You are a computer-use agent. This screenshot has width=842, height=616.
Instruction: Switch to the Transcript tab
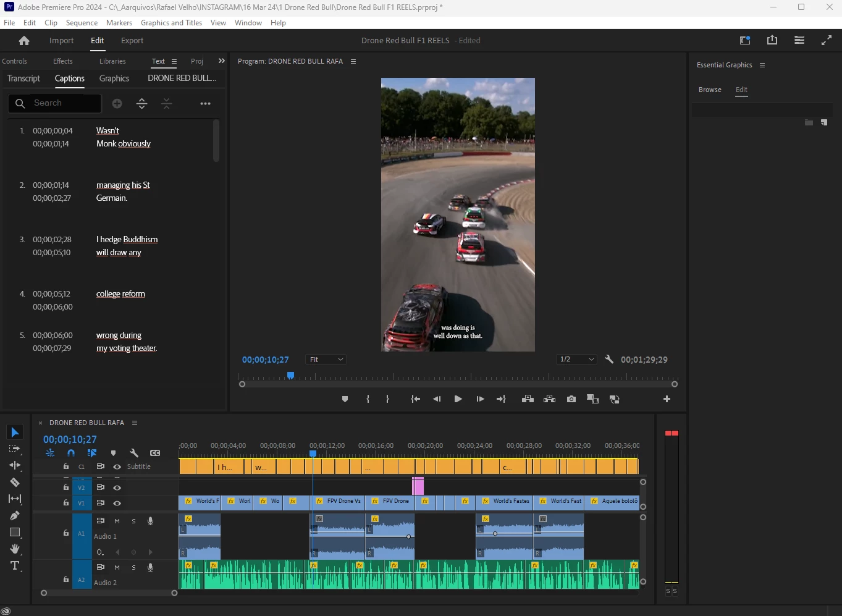[x=23, y=78]
